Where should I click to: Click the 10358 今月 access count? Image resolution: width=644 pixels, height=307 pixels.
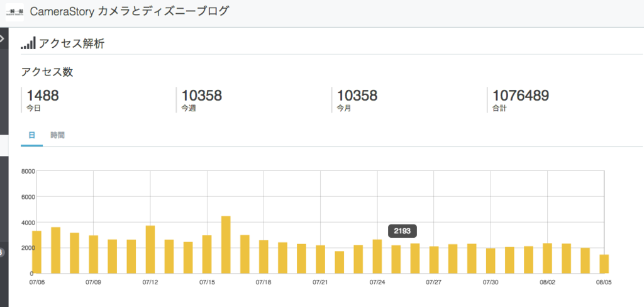357,100
